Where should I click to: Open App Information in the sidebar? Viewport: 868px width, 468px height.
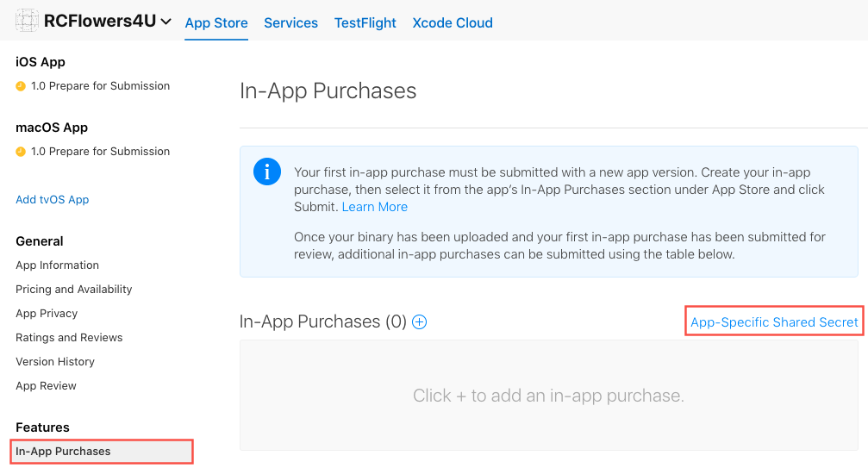(57, 265)
